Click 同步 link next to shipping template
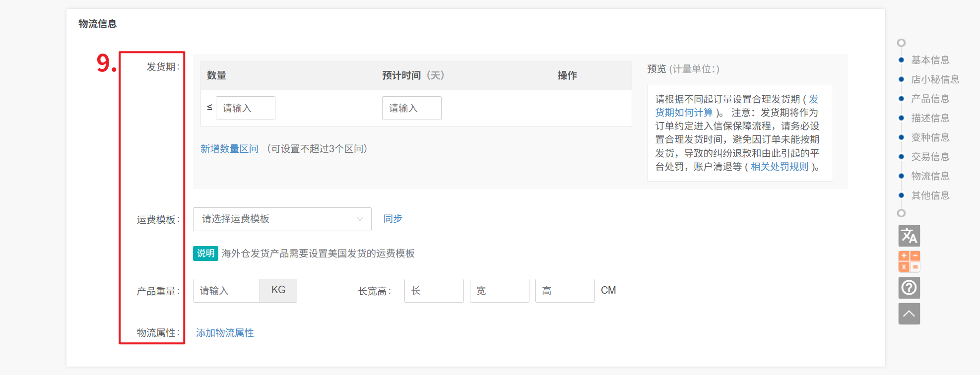 click(392, 219)
